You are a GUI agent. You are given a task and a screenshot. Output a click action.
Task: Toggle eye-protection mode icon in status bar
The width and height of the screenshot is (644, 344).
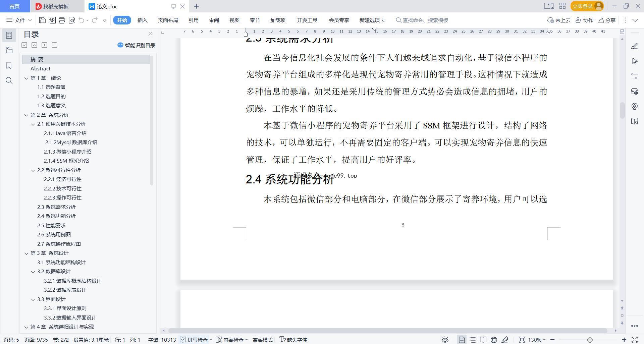[445, 340]
